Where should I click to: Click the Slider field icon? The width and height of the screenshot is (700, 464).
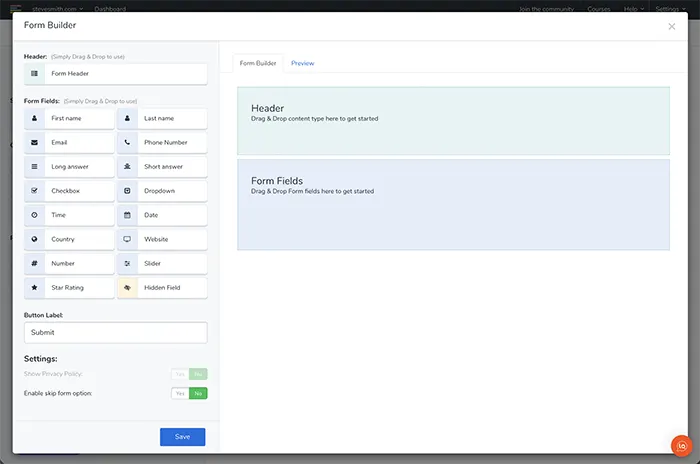click(127, 263)
